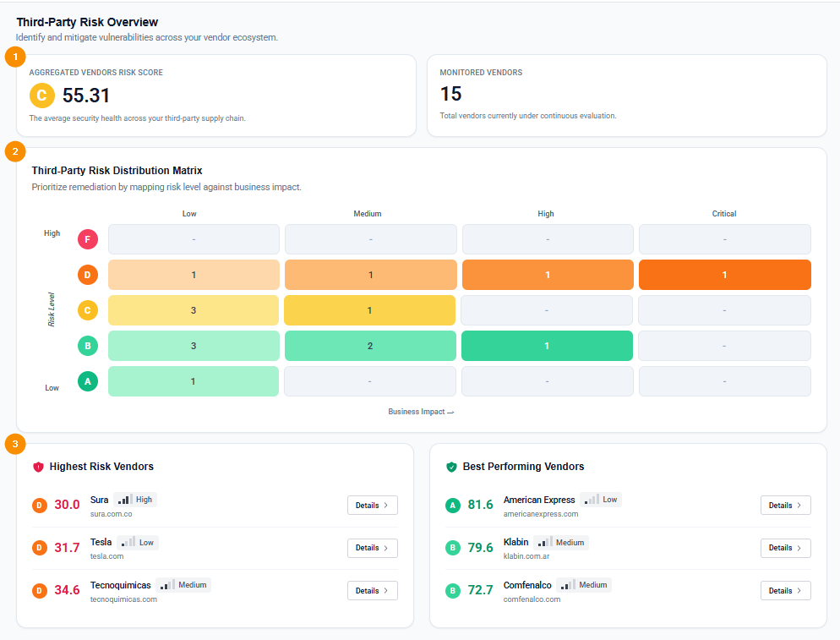This screenshot has height=640, width=840.
Task: Click the High impact tag beside Sura
Action: pos(135,500)
